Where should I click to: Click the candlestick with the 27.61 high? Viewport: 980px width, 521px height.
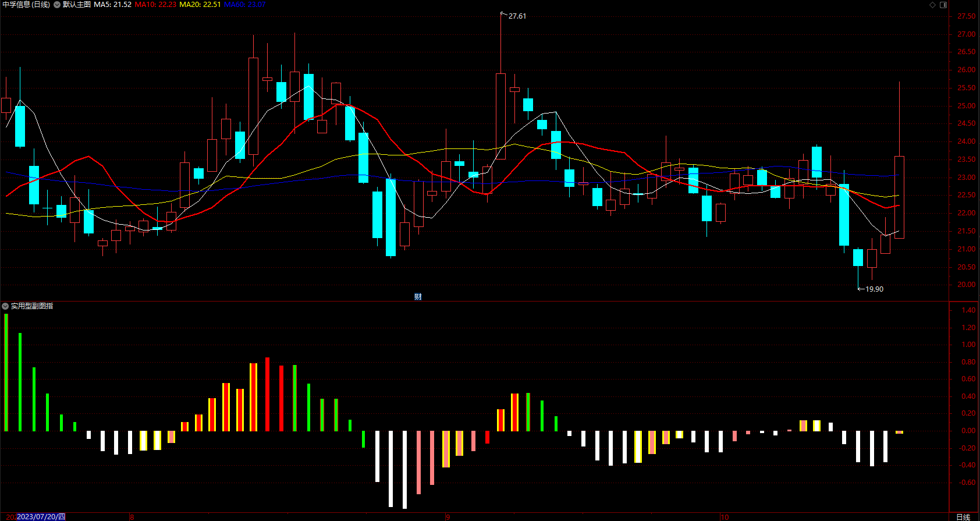click(500, 116)
